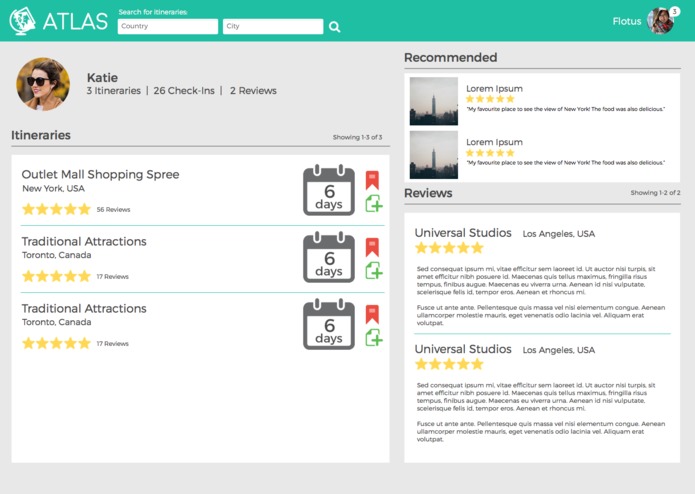Open the second Universal Studios review title

tap(463, 349)
